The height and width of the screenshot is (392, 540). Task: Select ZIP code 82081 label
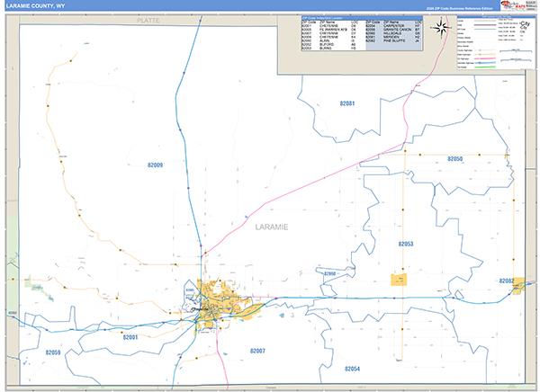(346, 104)
